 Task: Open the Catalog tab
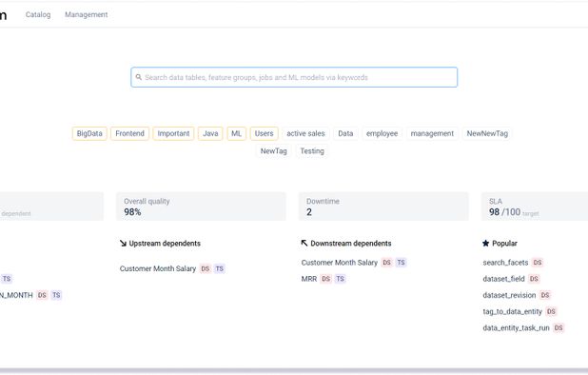click(38, 14)
